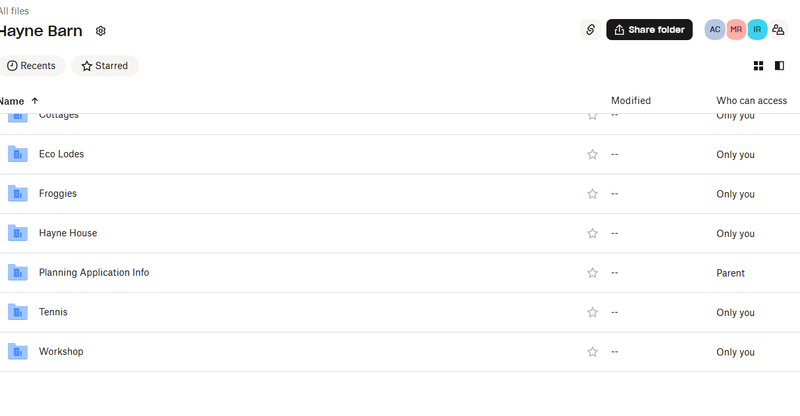
Task: Click the Modified column header
Action: (x=631, y=101)
